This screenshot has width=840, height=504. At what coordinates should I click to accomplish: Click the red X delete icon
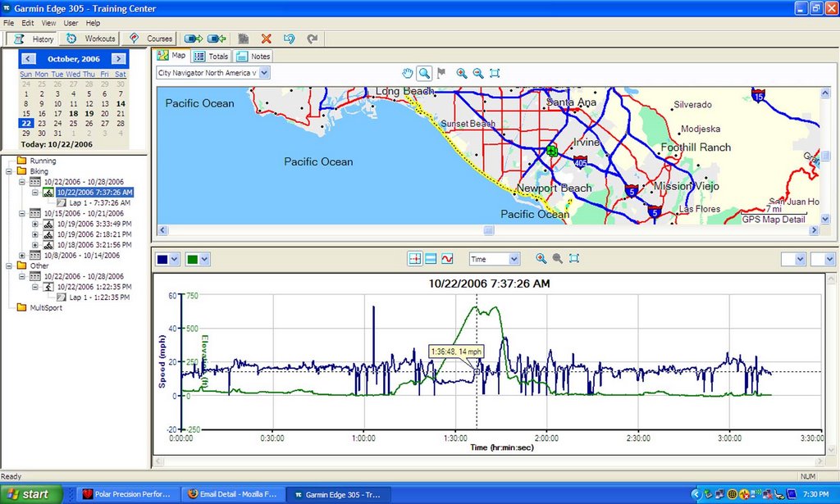pos(267,39)
